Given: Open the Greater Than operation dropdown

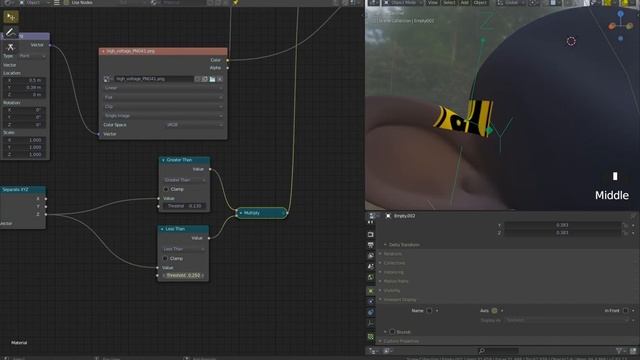Looking at the screenshot, I should coord(184,180).
